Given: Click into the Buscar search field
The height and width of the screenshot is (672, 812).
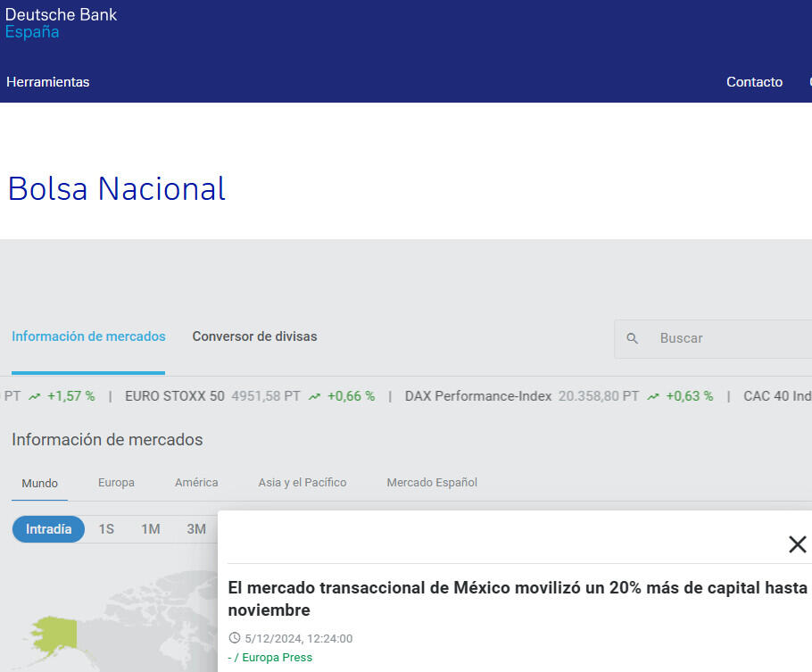Looking at the screenshot, I should pos(723,339).
